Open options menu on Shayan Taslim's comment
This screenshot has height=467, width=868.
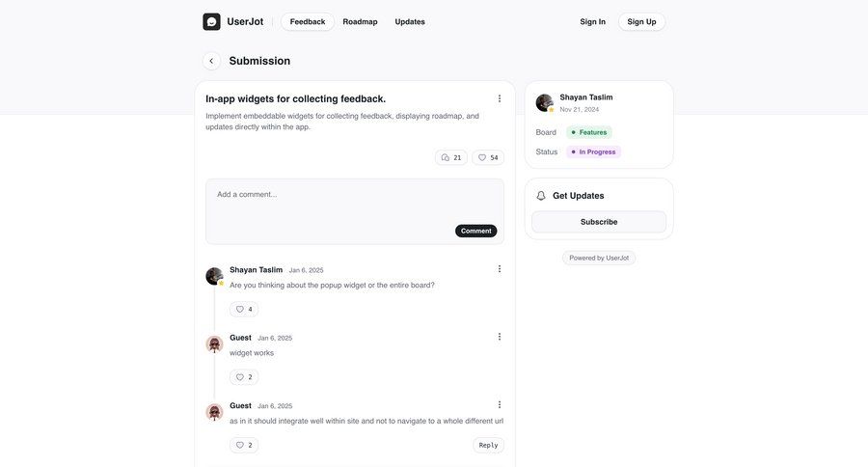pos(500,269)
